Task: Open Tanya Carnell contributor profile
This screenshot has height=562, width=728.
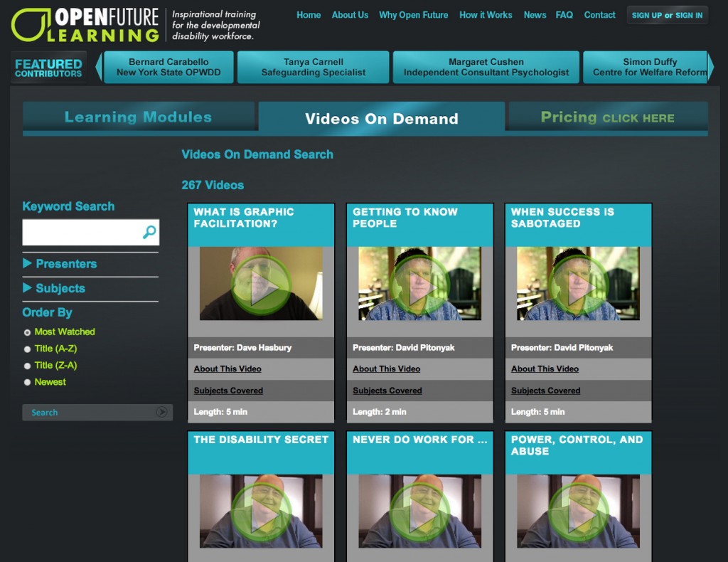Action: [314, 68]
